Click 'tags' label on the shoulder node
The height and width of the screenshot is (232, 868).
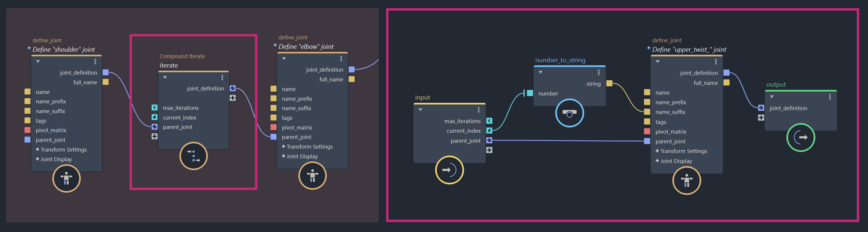(41, 121)
